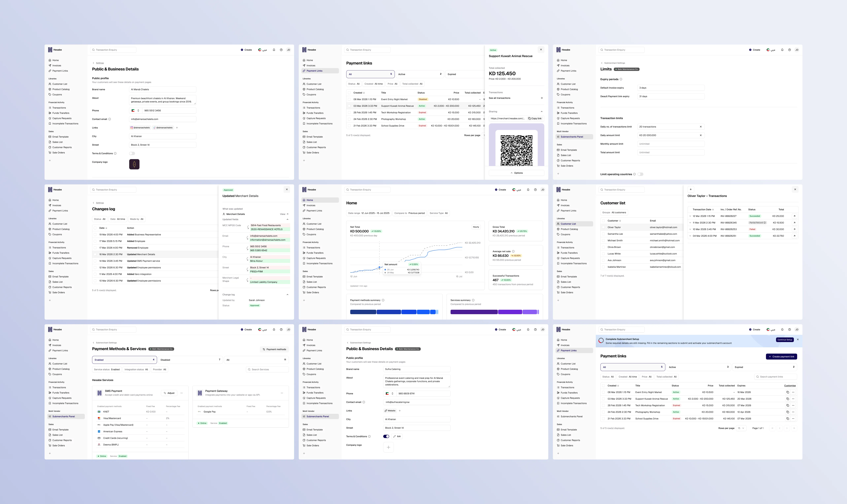Collapse Change log section in Merchant Details panel
This screenshot has height=504, width=847.
[x=288, y=295]
